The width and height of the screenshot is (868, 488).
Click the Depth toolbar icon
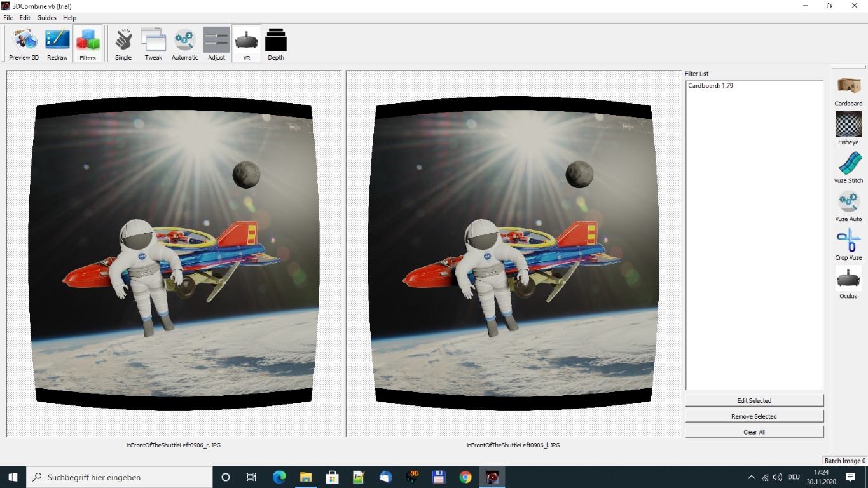click(x=276, y=44)
